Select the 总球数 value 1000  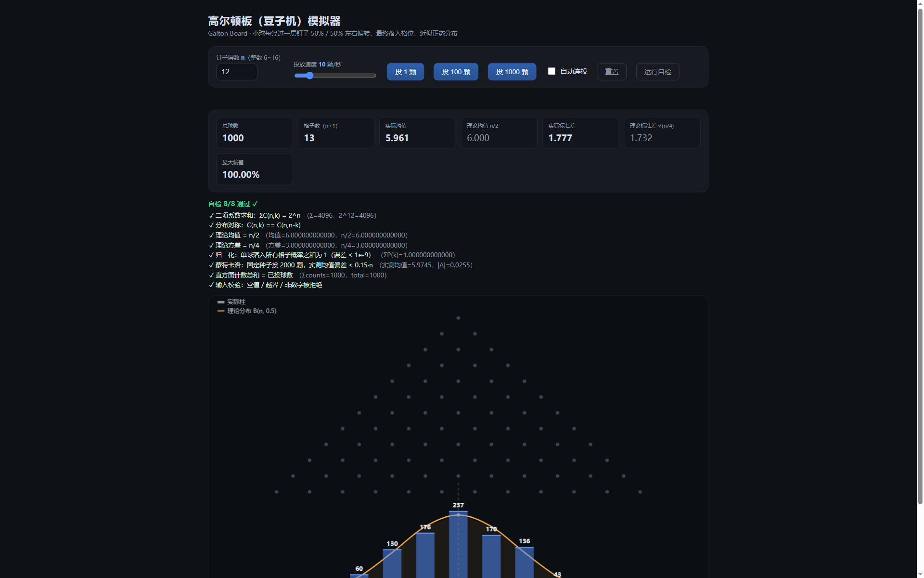pos(233,138)
